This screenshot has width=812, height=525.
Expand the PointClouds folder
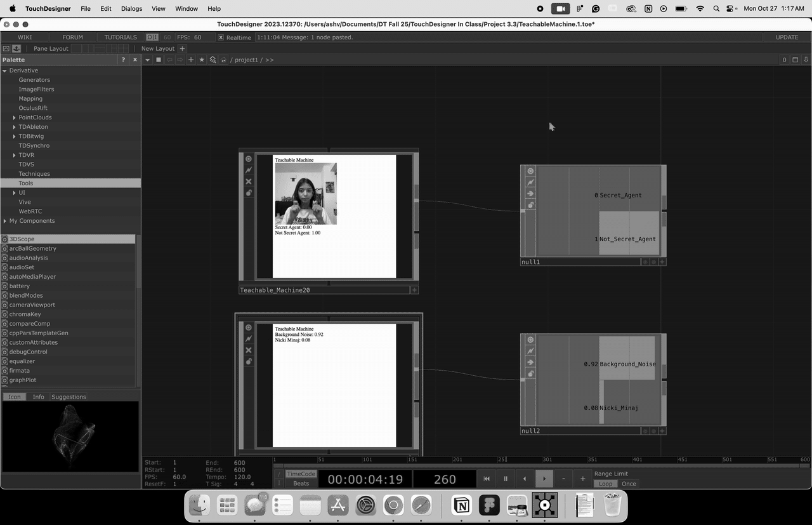point(14,117)
